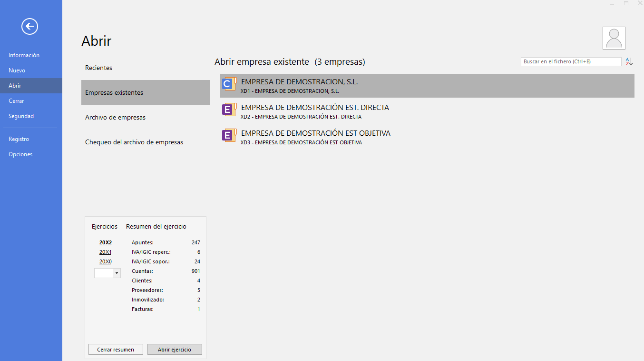Select EMPRESA DE DEMOSTRACIÓN EST OBJETIVA row
This screenshot has width=644, height=361.
(427, 137)
